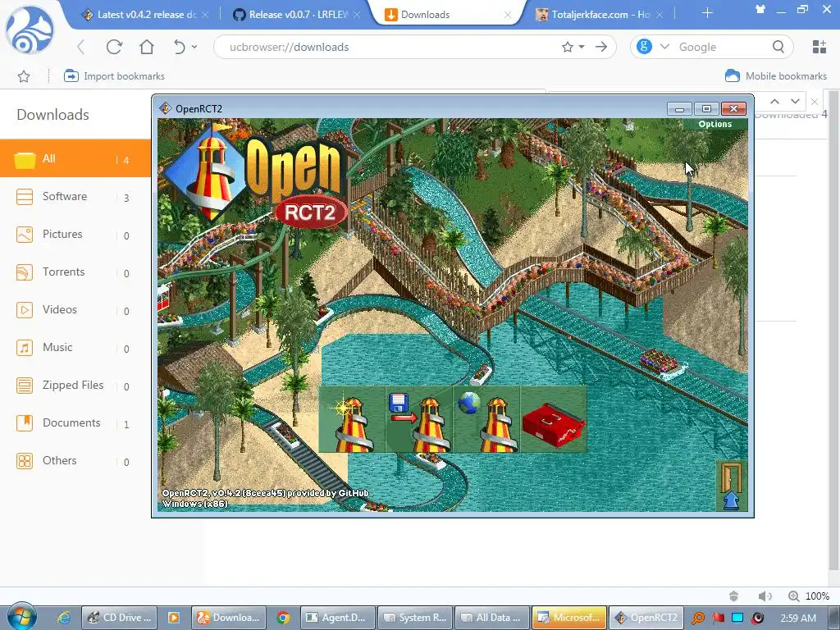
Task: Click the go forward arrow in address bar
Action: [x=601, y=47]
